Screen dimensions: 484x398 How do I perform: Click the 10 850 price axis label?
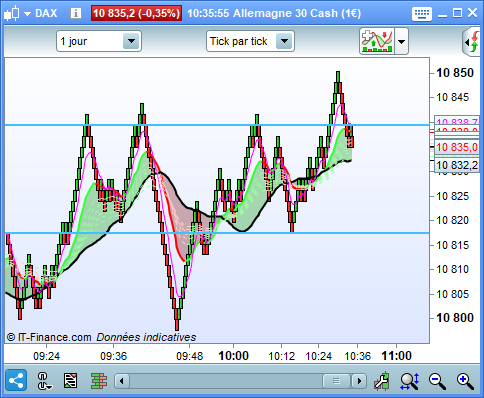(x=455, y=73)
